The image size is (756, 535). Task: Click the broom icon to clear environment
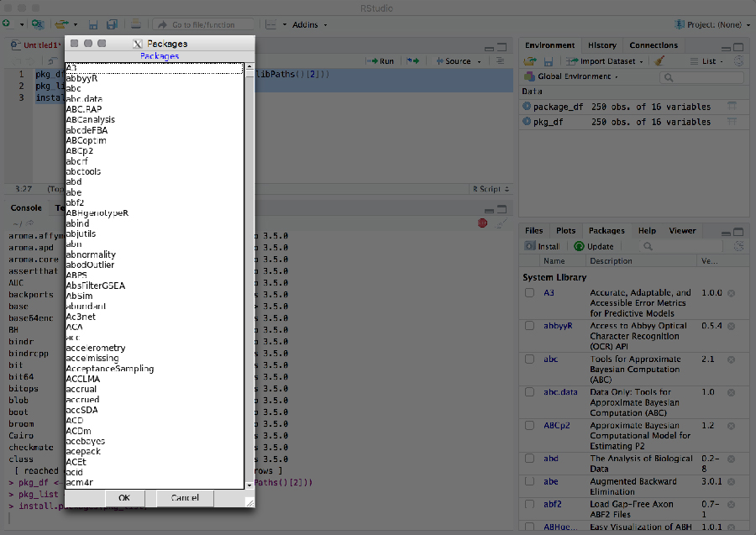tap(659, 60)
